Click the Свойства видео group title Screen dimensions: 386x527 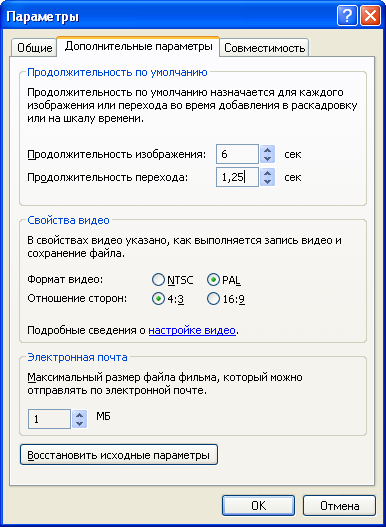pos(68,220)
